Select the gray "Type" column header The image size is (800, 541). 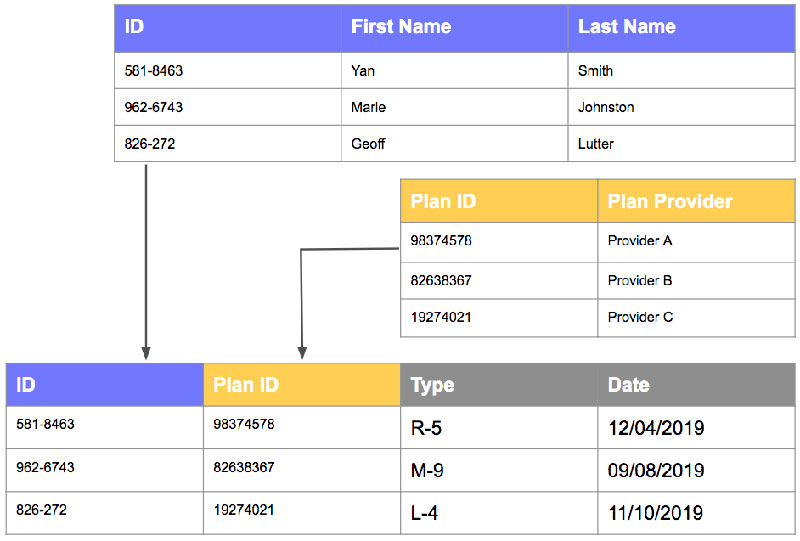[x=432, y=385]
